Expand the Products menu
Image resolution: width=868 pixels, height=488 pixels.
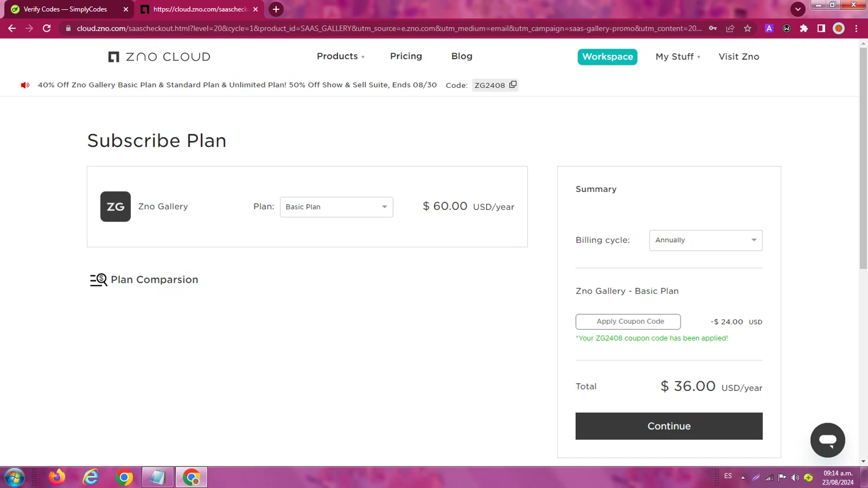click(x=340, y=56)
